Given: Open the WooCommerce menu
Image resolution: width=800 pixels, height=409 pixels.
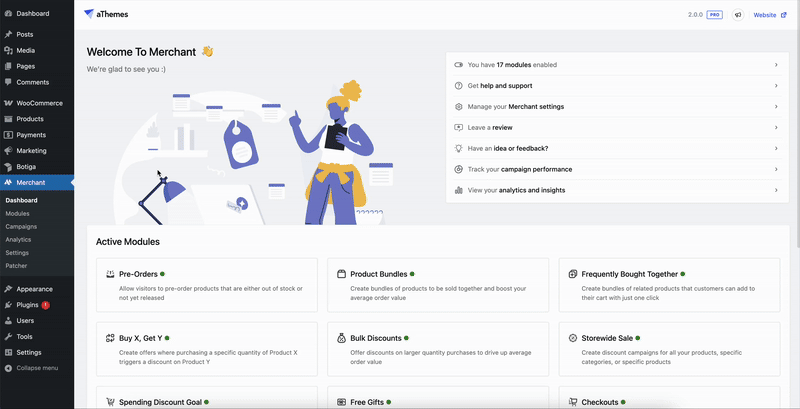Looking at the screenshot, I should tap(37, 103).
